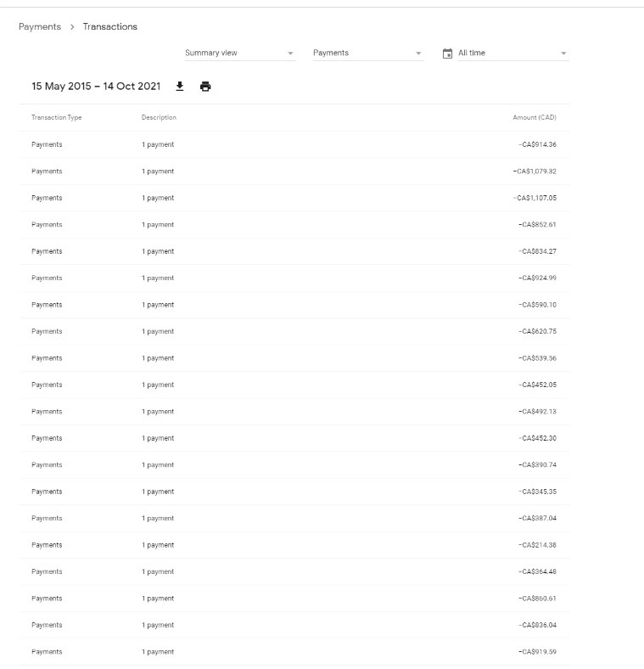Click the 15 May 2015 – 14 Oct 2021 heading
Screen dimensions: 644x669
96,87
